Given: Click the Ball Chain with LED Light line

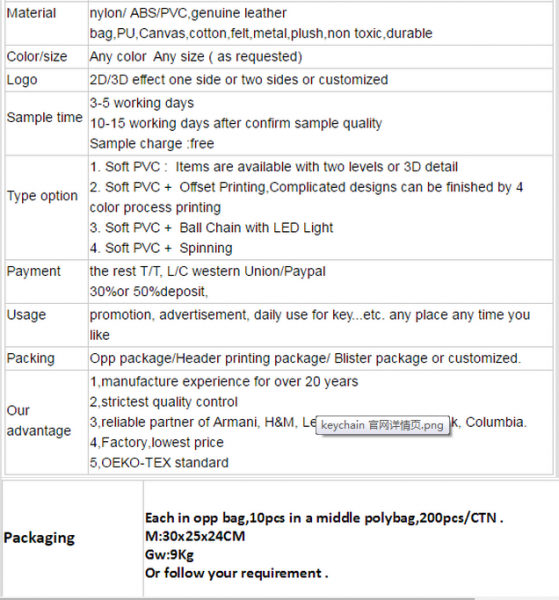Looking at the screenshot, I should (212, 228).
